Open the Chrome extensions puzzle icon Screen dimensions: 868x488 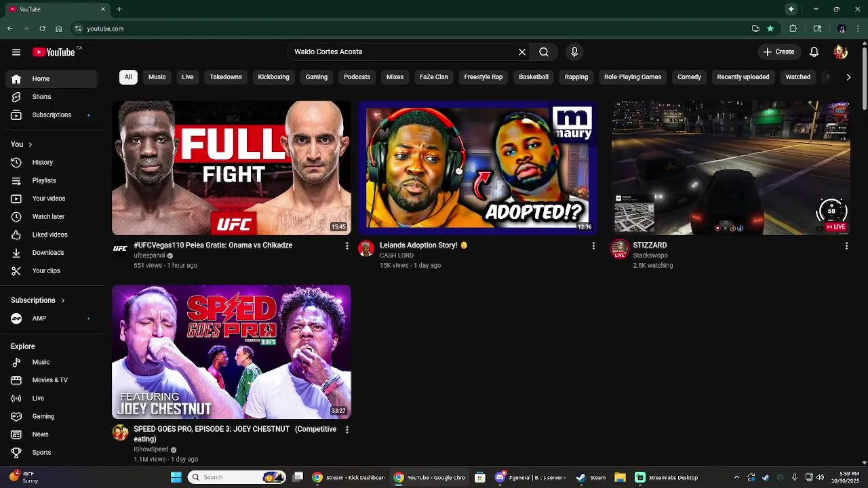point(793,28)
